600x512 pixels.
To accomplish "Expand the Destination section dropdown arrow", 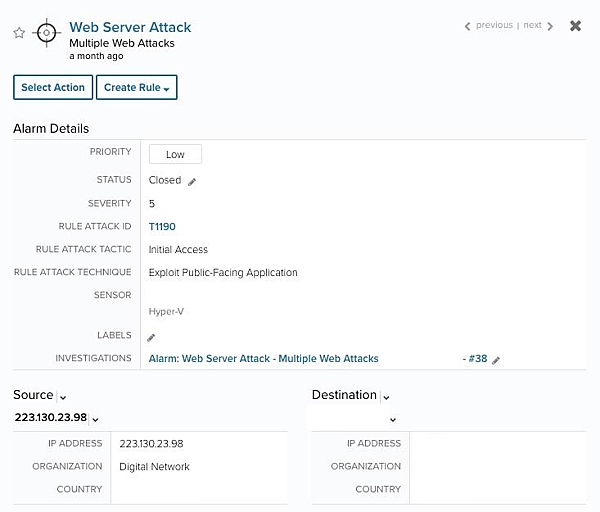I will [386, 397].
